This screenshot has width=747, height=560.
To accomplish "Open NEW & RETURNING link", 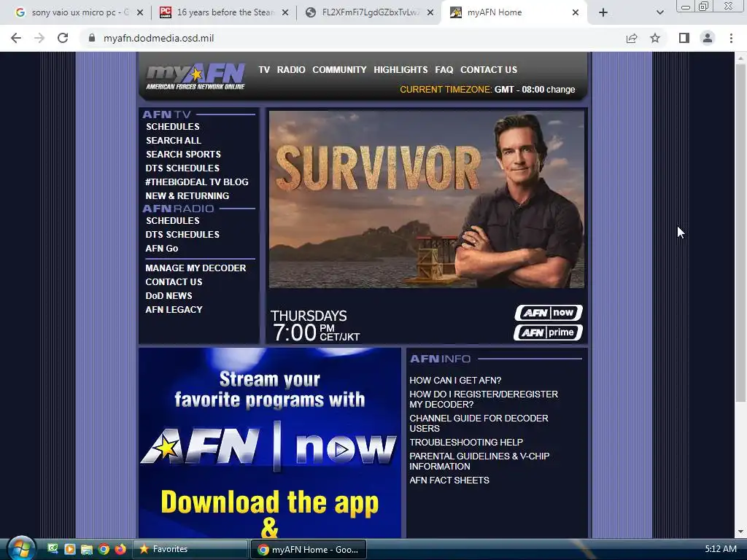I will [187, 195].
